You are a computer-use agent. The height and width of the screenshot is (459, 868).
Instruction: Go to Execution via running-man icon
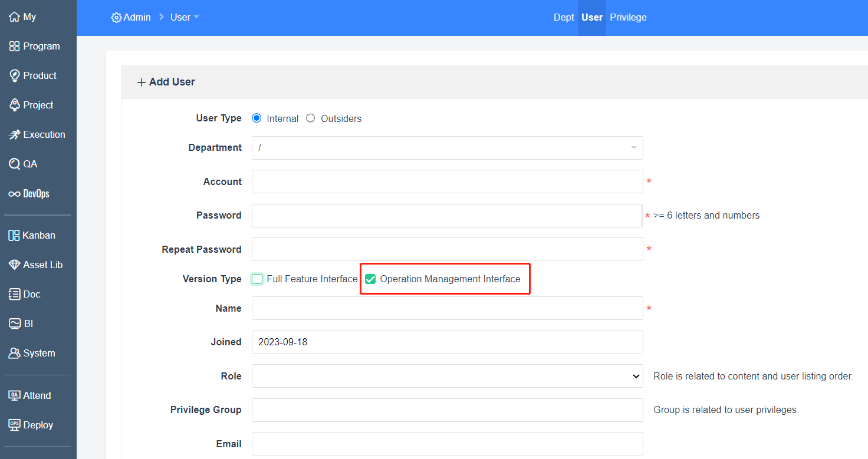click(15, 135)
